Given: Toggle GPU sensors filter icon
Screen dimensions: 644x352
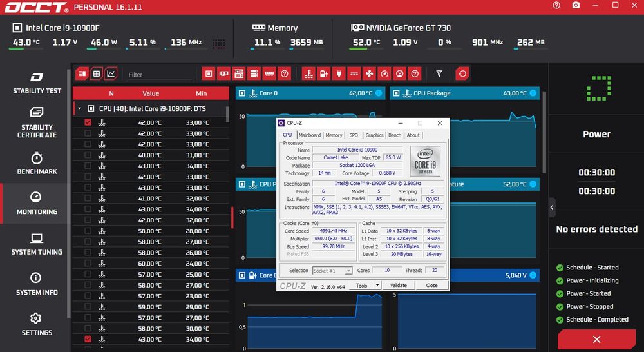Looking at the screenshot, I should click(x=224, y=74).
